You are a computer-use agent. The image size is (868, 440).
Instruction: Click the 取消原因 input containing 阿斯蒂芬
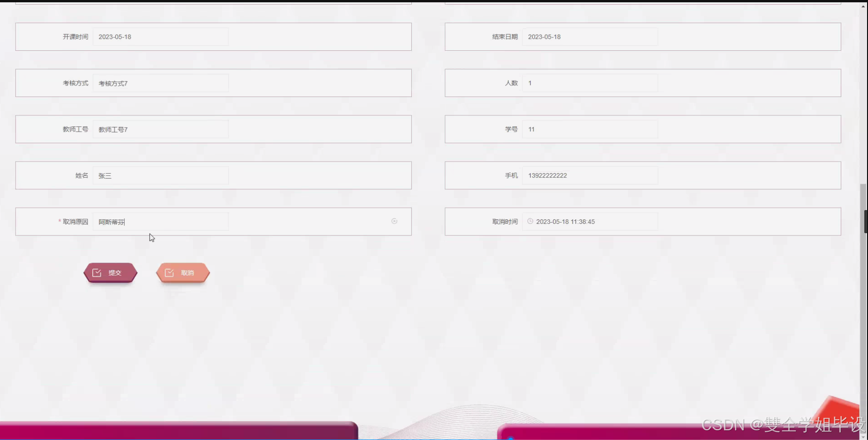coord(161,222)
